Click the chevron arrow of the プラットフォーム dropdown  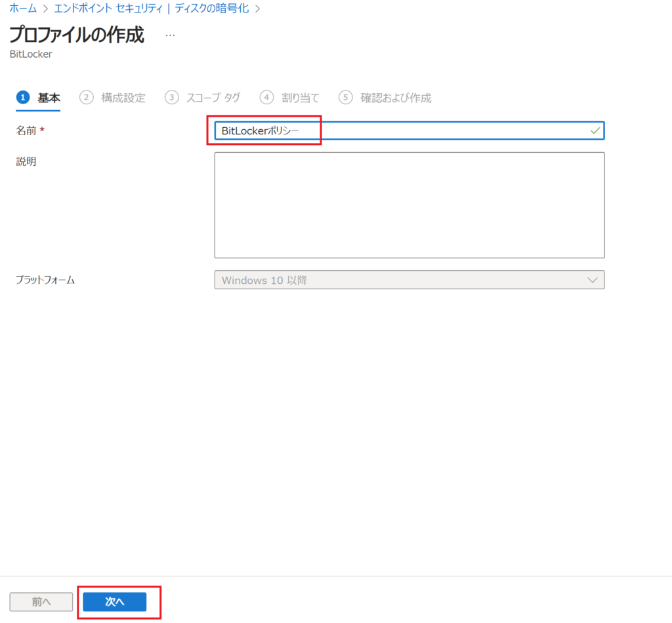click(x=593, y=280)
